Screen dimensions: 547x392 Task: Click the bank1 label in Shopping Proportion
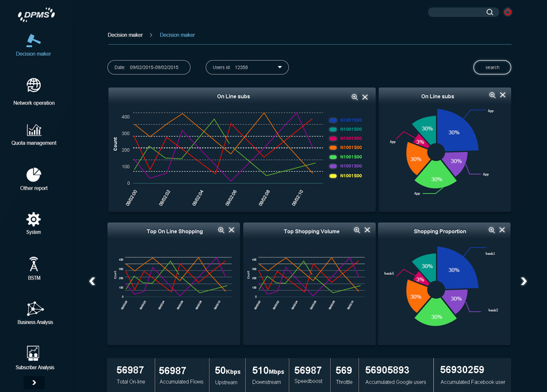point(490,253)
